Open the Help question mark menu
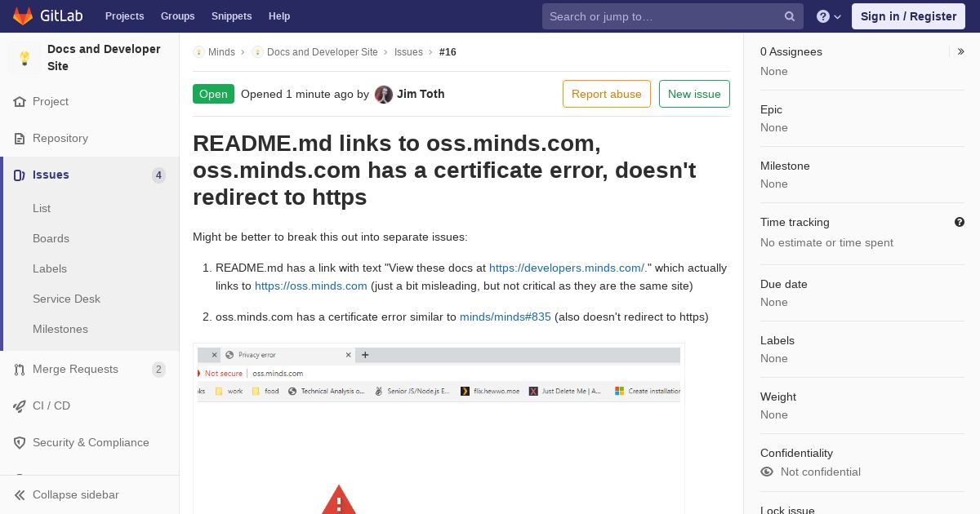The height and width of the screenshot is (514, 980). click(829, 16)
